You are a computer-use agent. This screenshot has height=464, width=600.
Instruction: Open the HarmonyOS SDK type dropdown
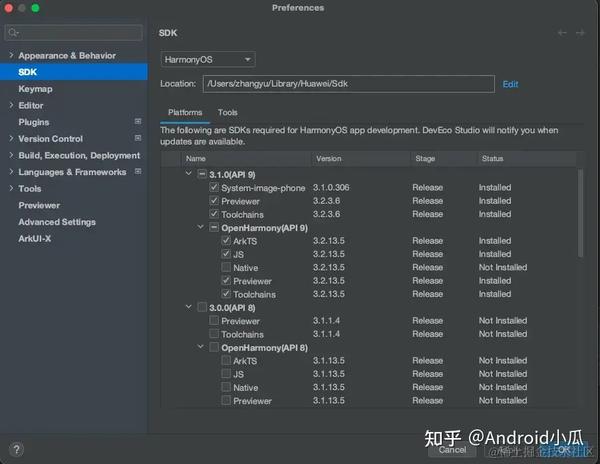point(208,60)
